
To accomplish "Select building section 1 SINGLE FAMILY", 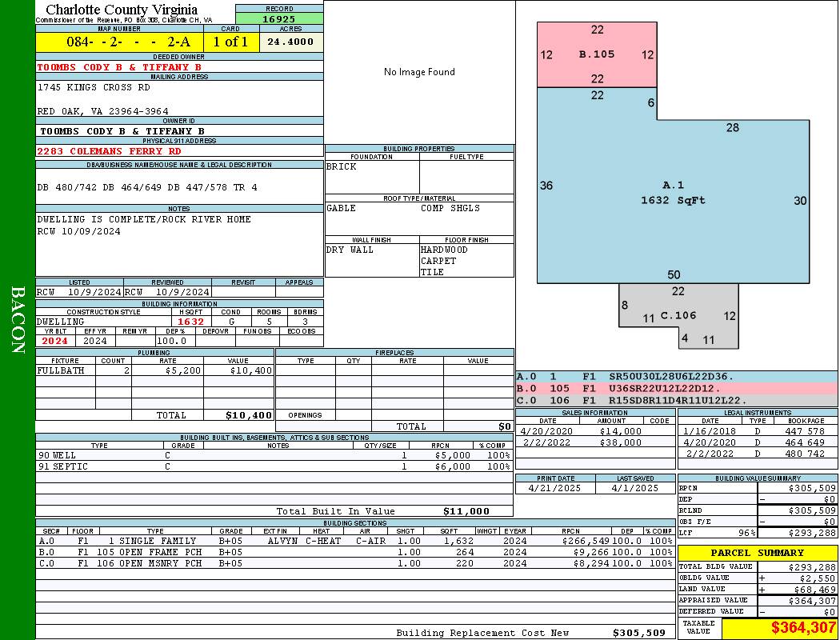I will (152, 541).
